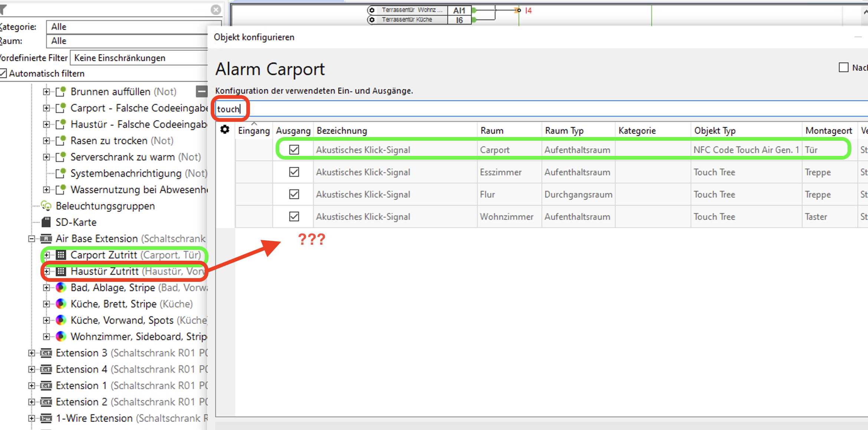Select the SD-Karte icon
The image size is (868, 430).
[46, 222]
